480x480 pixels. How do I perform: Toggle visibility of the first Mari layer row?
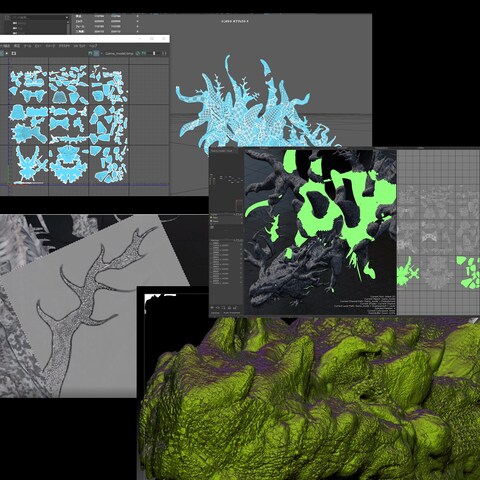click(211, 217)
